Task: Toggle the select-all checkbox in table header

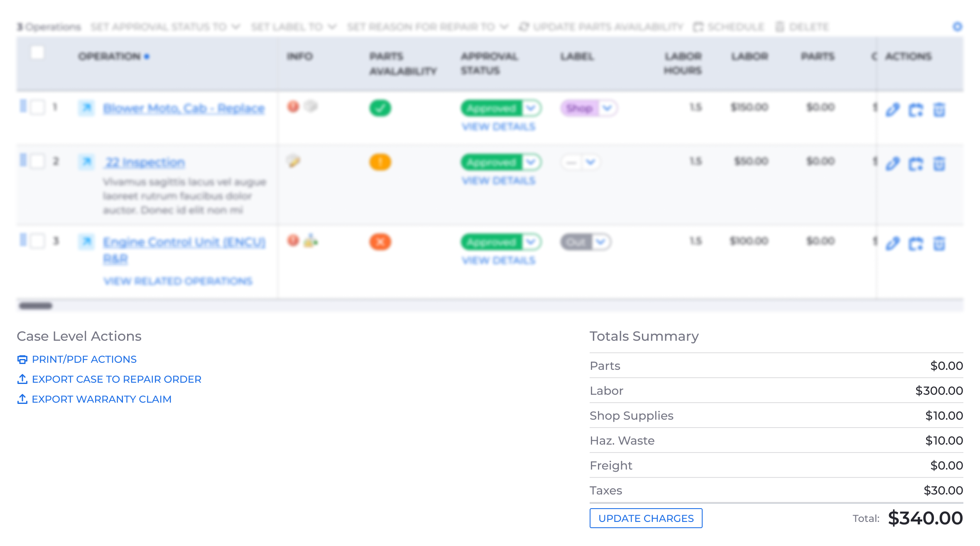Action: pos(37,53)
